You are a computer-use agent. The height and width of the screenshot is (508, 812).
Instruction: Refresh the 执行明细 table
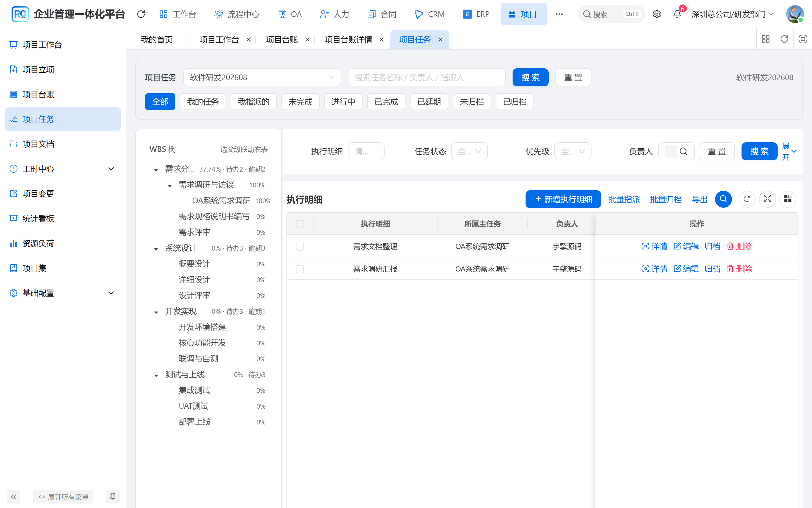(747, 199)
